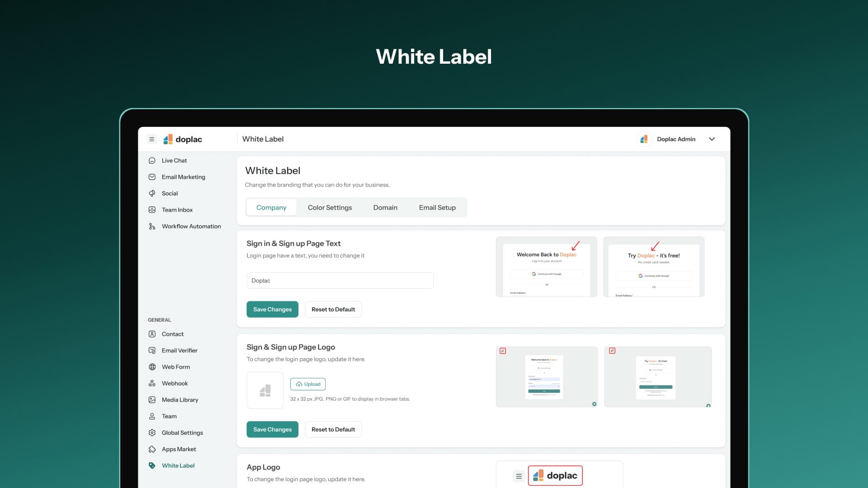Click Reset to Default under page logo section
This screenshot has height=488, width=868.
pyautogui.click(x=333, y=430)
